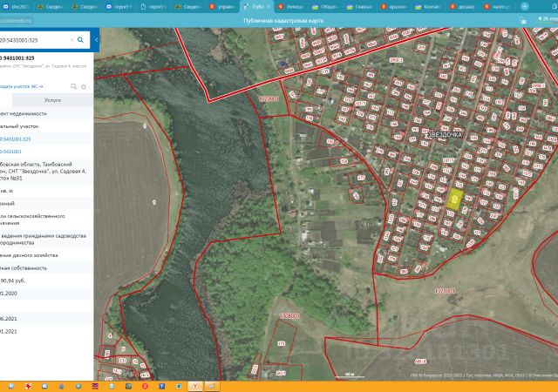Add the parcel to favorites with the star icon

[84, 86]
